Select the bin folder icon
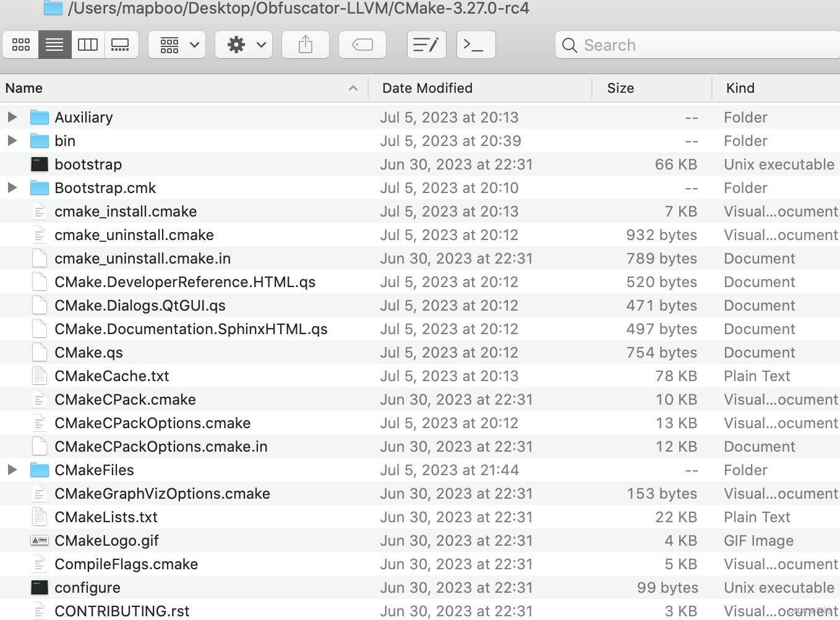This screenshot has width=840, height=620. click(x=40, y=140)
